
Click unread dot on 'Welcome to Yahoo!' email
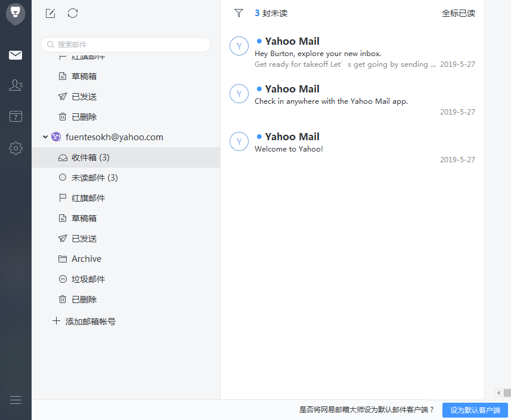pyautogui.click(x=259, y=136)
